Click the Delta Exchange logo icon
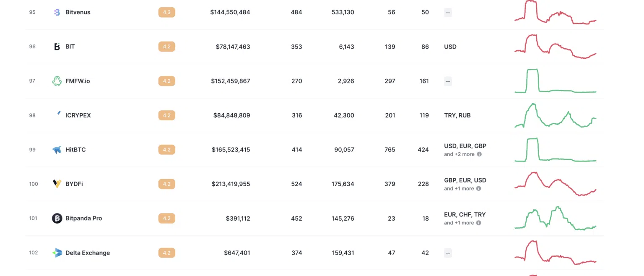Image resolution: width=644 pixels, height=276 pixels. 57,253
